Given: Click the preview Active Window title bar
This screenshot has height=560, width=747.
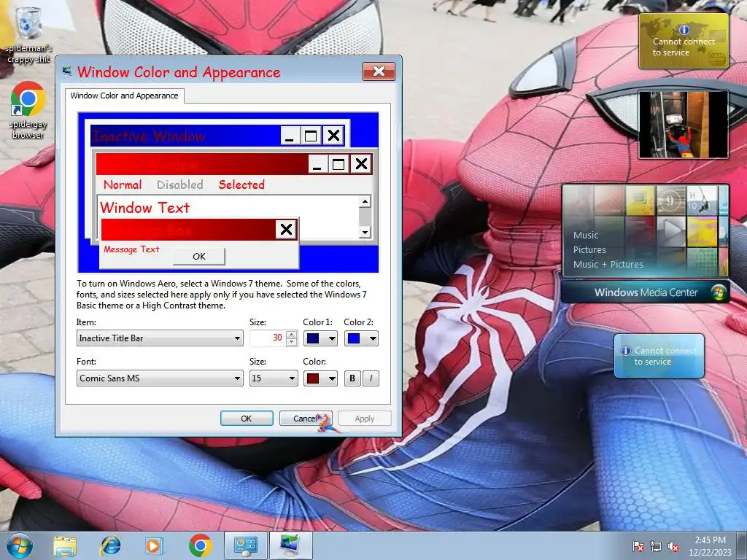Looking at the screenshot, I should tap(201, 164).
